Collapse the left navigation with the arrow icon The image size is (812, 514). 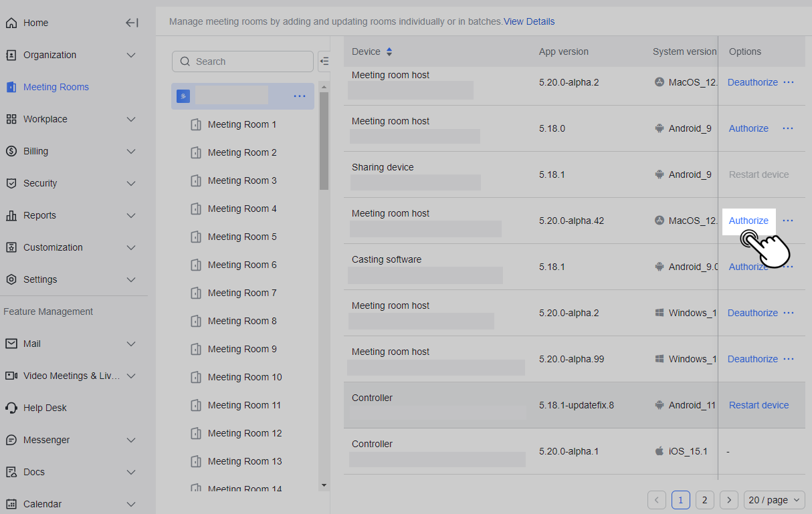[x=132, y=22]
